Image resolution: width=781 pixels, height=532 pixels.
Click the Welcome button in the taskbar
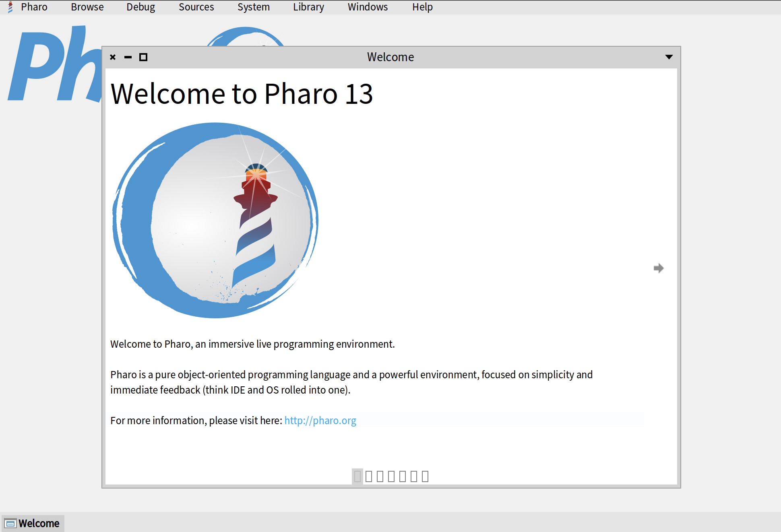[x=39, y=524]
